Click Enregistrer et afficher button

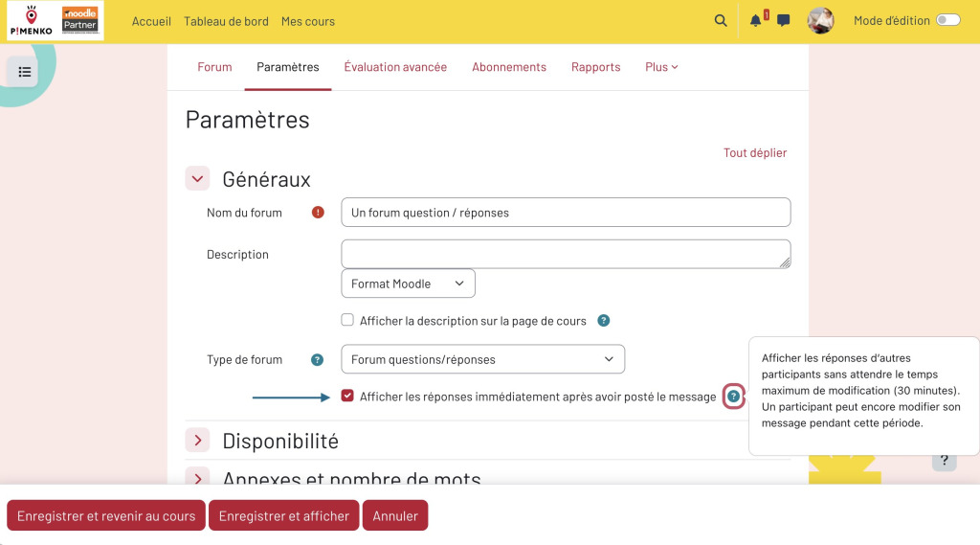[x=283, y=515]
